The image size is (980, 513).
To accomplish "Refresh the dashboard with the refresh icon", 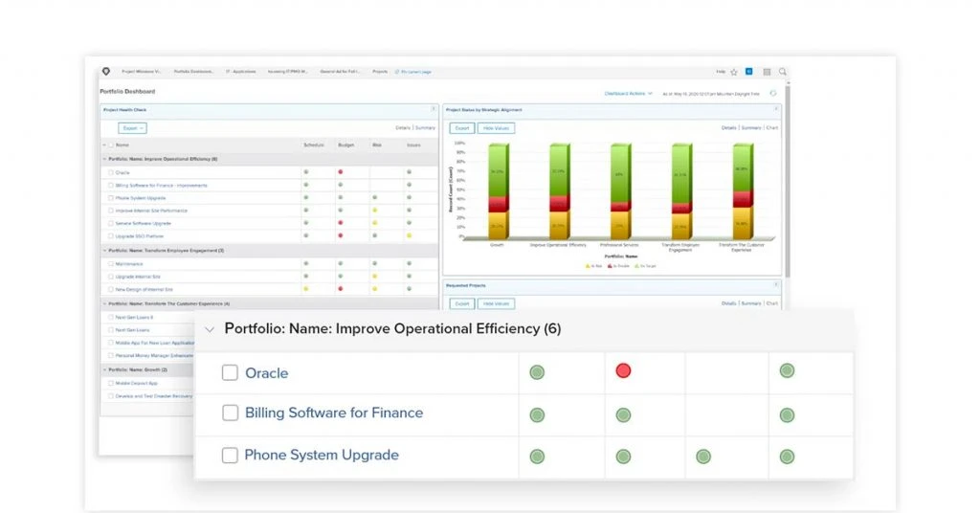I will pyautogui.click(x=772, y=94).
